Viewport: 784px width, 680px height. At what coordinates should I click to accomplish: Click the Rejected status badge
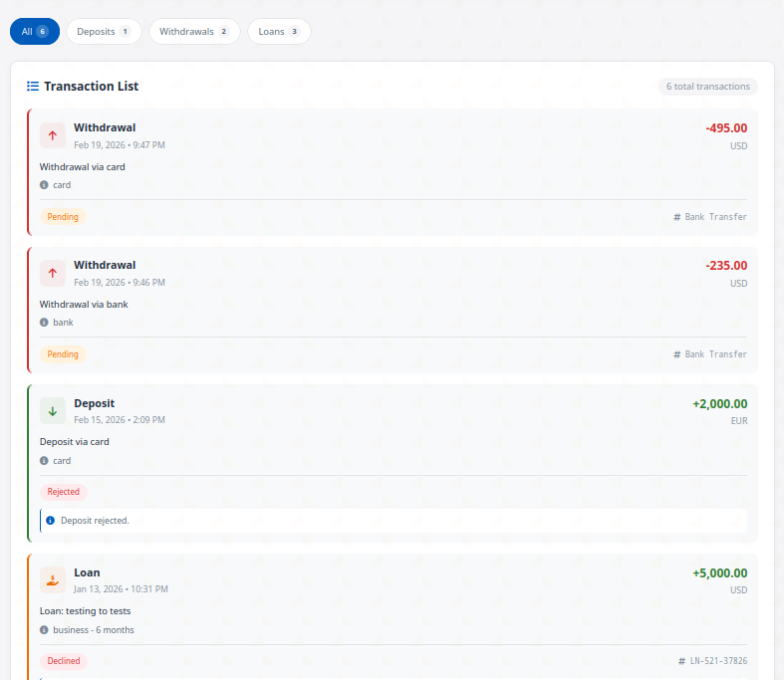click(x=64, y=492)
